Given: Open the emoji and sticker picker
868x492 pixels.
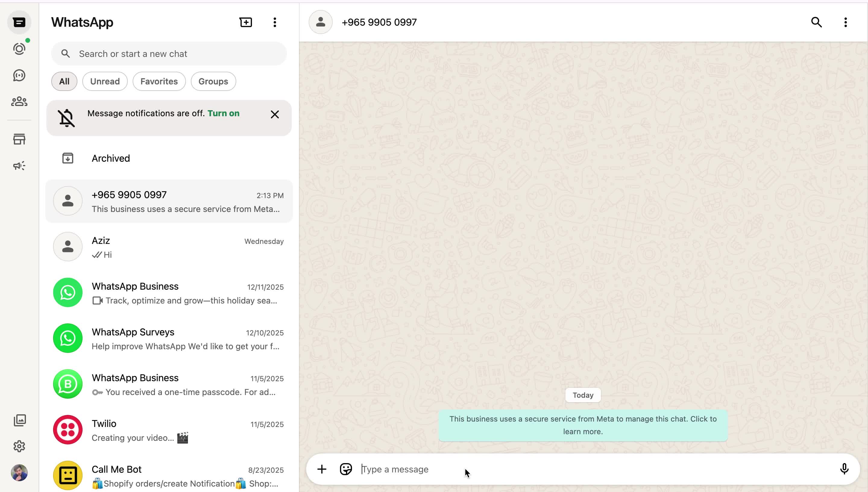Looking at the screenshot, I should 346,469.
